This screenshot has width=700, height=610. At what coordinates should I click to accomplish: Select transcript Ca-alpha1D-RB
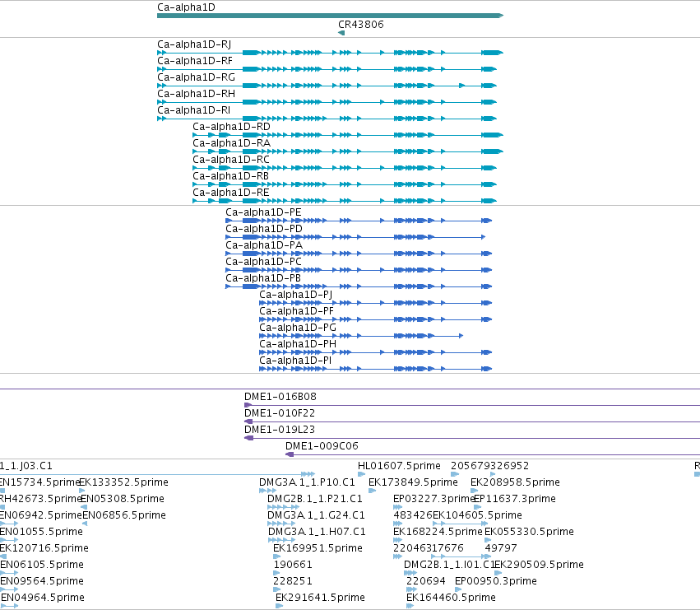(230, 176)
